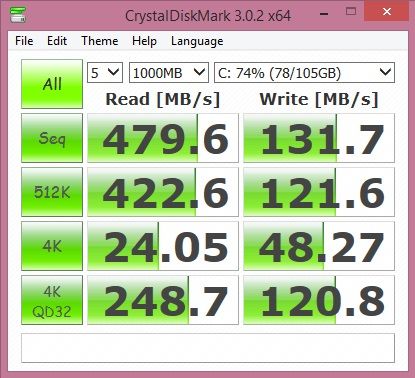
Task: Expand the test count dropdown showing 5
Action: coord(105,73)
